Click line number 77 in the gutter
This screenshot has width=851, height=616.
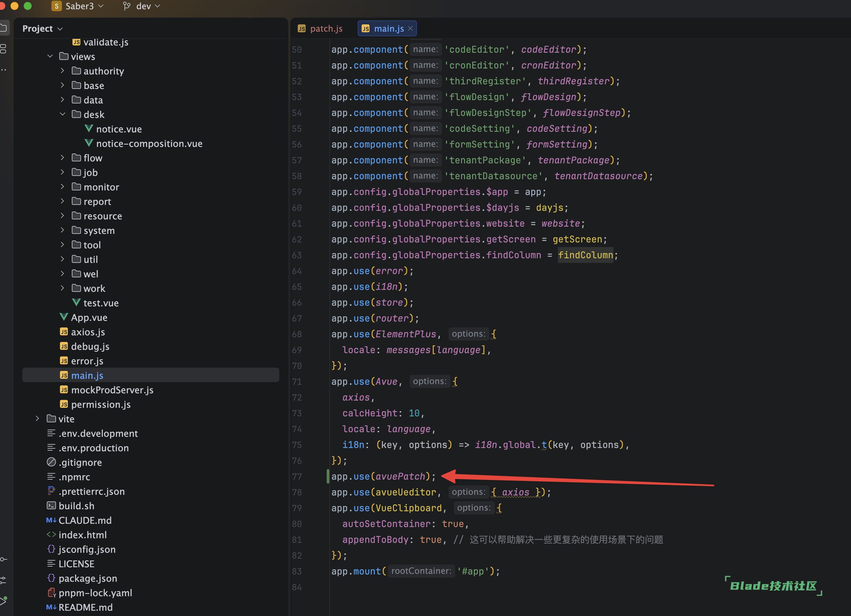(x=297, y=476)
